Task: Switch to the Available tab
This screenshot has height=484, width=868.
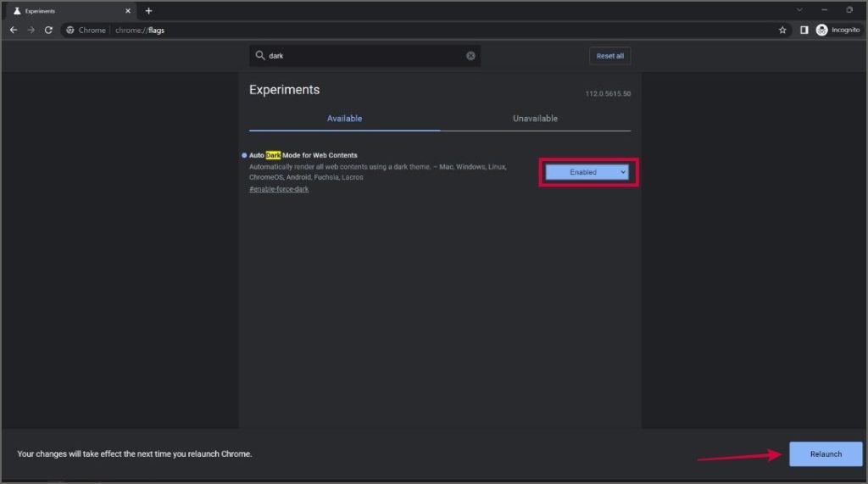Action: click(344, 119)
